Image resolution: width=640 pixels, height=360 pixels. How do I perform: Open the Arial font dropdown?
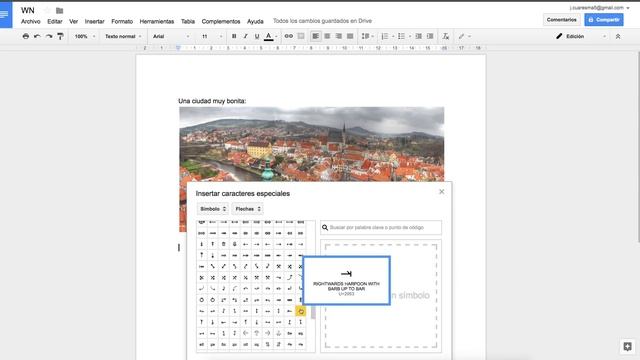pos(171,36)
